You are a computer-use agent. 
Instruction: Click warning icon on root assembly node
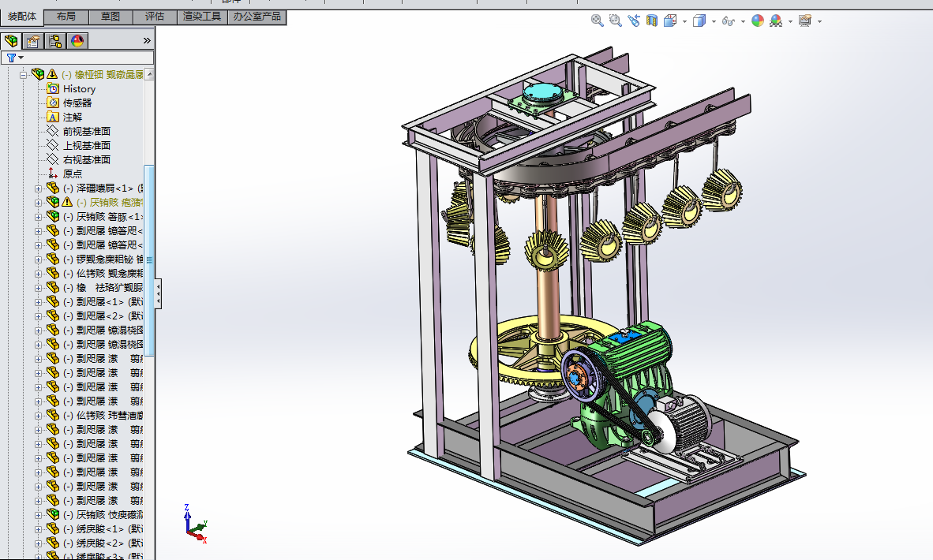coord(52,73)
